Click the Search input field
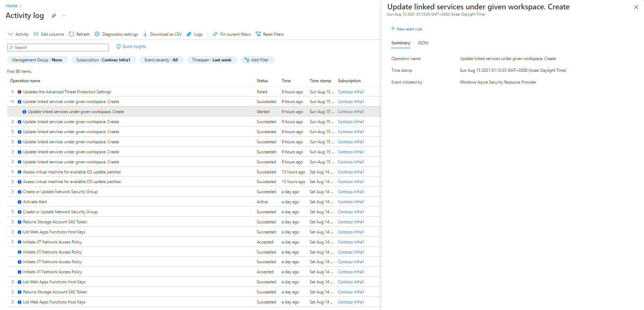644x310 pixels. tap(58, 48)
